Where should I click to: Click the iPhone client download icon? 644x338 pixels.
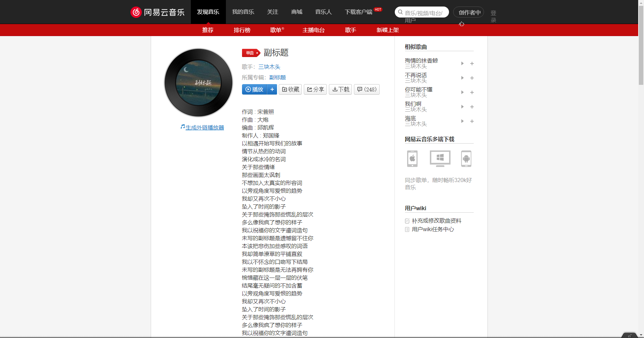[412, 158]
